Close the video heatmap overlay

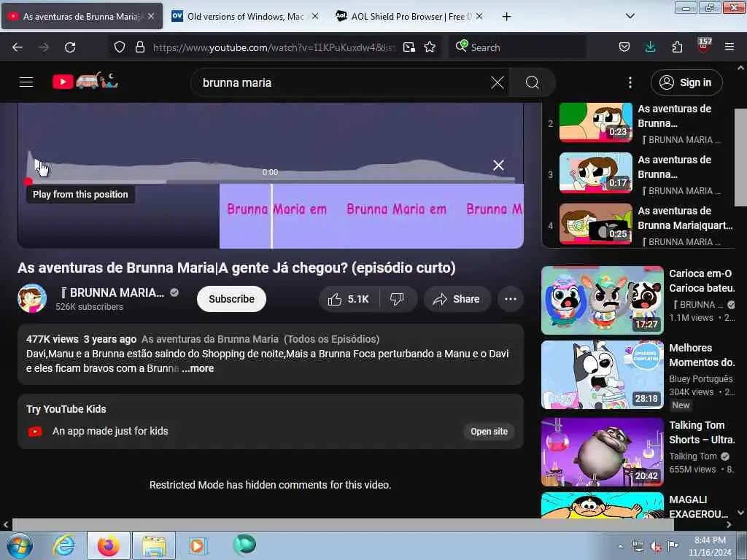(x=498, y=166)
